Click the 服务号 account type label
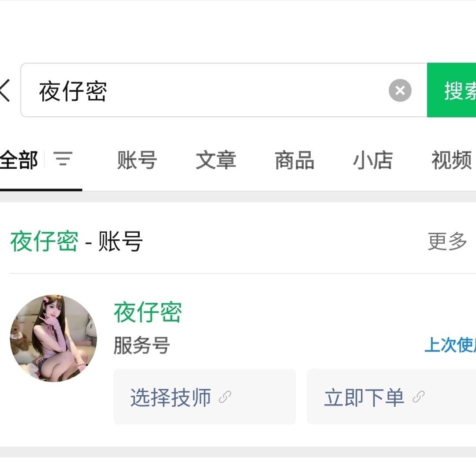476x476 pixels. [141, 346]
